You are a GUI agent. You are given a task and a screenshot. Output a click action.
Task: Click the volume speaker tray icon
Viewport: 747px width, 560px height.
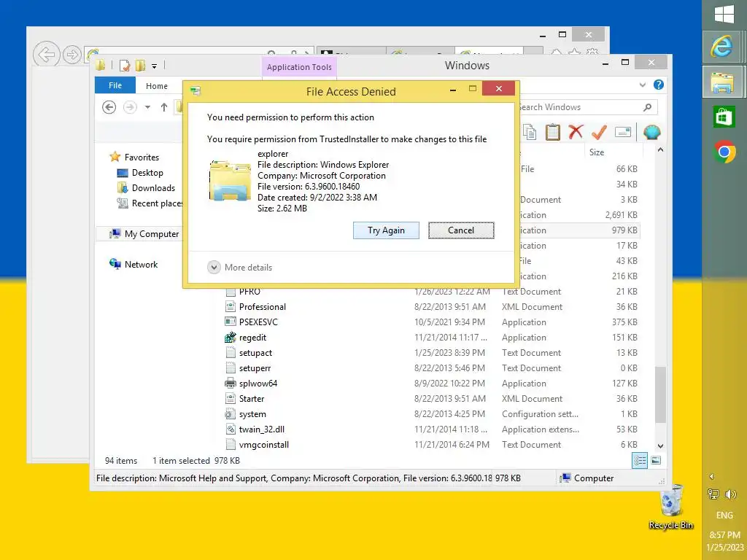click(x=730, y=494)
